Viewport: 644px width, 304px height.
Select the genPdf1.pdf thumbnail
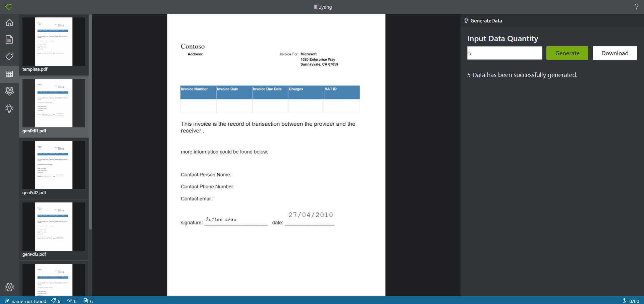54,103
